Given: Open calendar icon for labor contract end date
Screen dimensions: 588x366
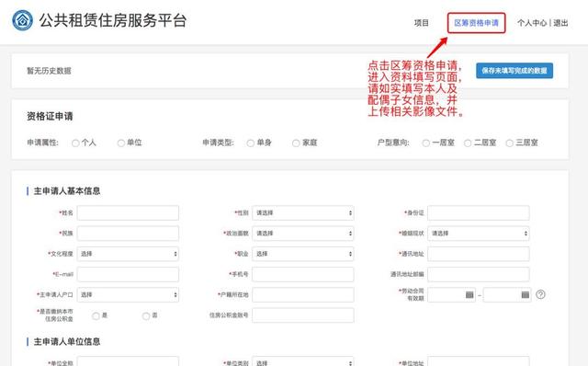Looking at the screenshot, I should [526, 294].
